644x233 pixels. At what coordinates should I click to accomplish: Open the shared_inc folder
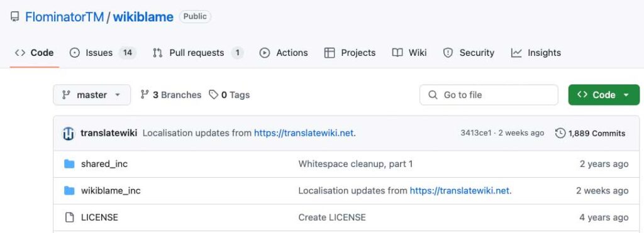[x=104, y=164]
